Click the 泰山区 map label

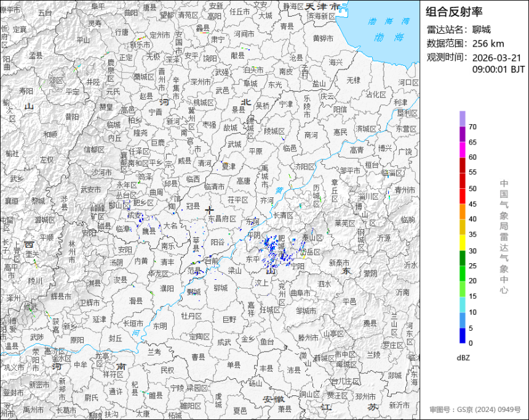coord(312,237)
